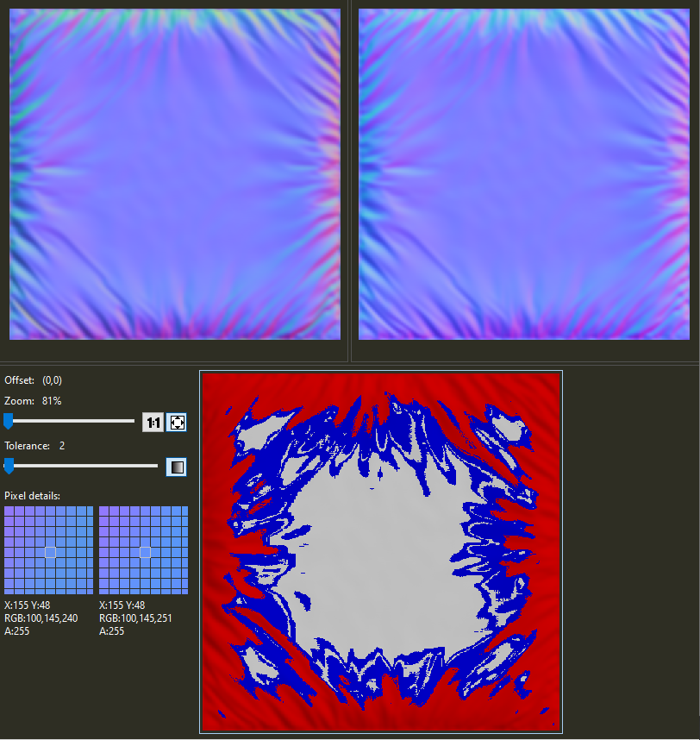700x740 pixels.
Task: Click the RGB:100,145,251 value
Action: pos(136,618)
